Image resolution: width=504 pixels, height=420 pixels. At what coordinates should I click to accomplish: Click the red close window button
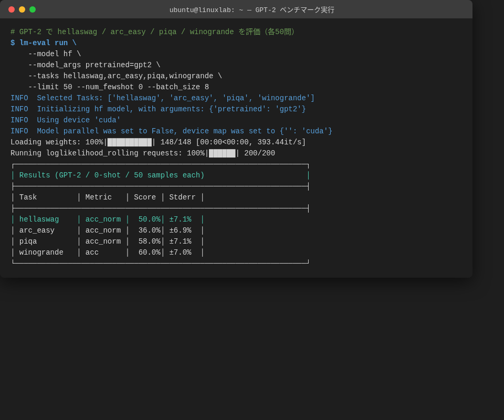(12, 9)
